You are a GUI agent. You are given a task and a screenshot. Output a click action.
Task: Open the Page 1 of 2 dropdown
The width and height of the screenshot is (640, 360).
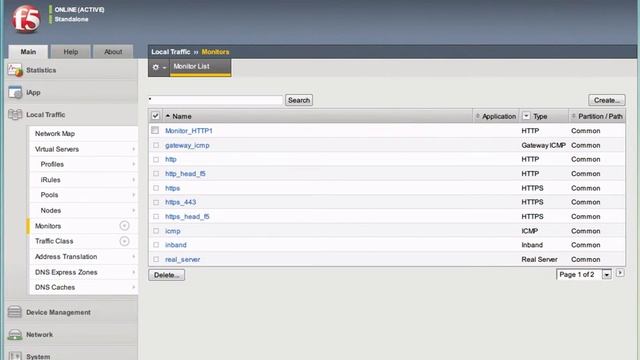(x=584, y=275)
